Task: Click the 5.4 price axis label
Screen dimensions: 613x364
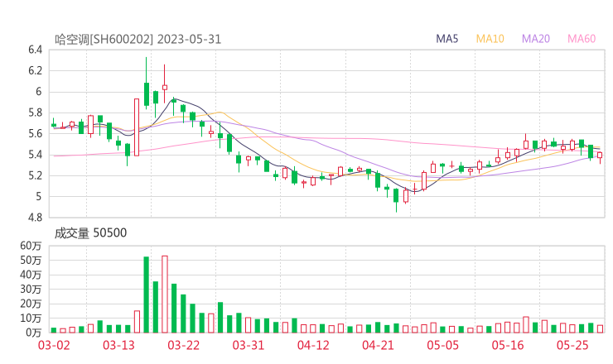Action: coord(35,155)
